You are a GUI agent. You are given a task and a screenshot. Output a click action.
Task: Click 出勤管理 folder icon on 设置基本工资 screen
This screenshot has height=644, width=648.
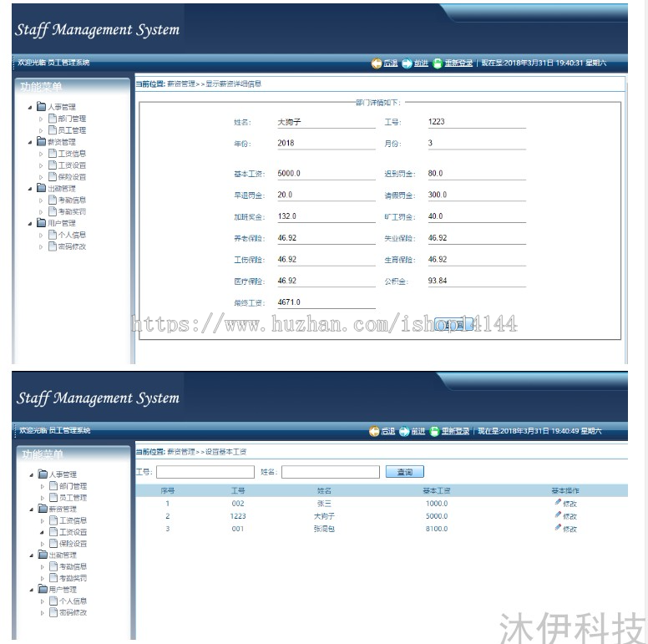[43, 555]
